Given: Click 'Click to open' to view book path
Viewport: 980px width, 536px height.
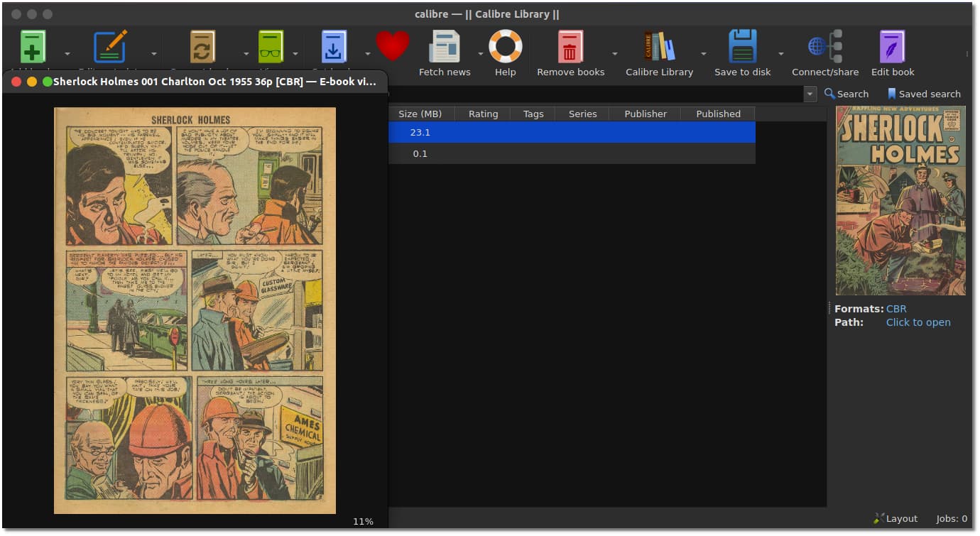Looking at the screenshot, I should [x=918, y=322].
